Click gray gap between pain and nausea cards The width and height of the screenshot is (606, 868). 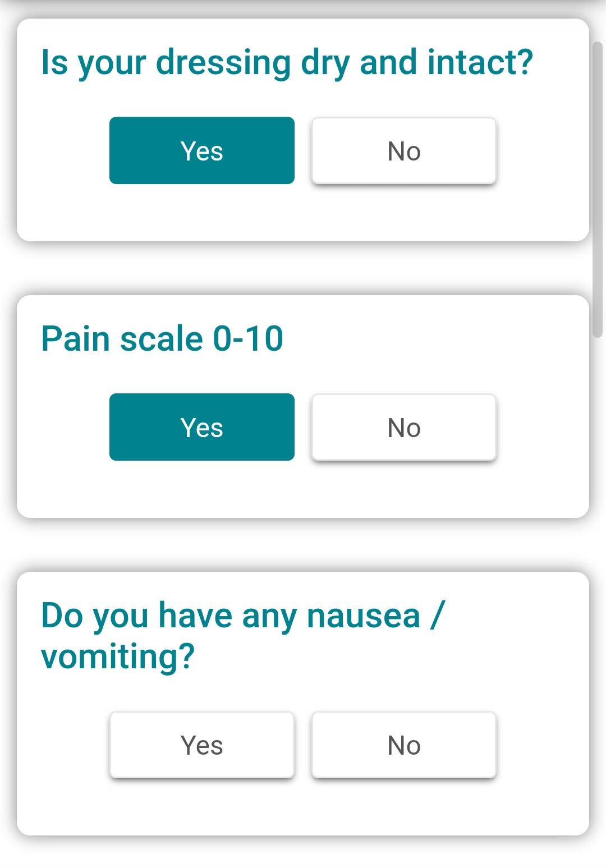(x=303, y=545)
